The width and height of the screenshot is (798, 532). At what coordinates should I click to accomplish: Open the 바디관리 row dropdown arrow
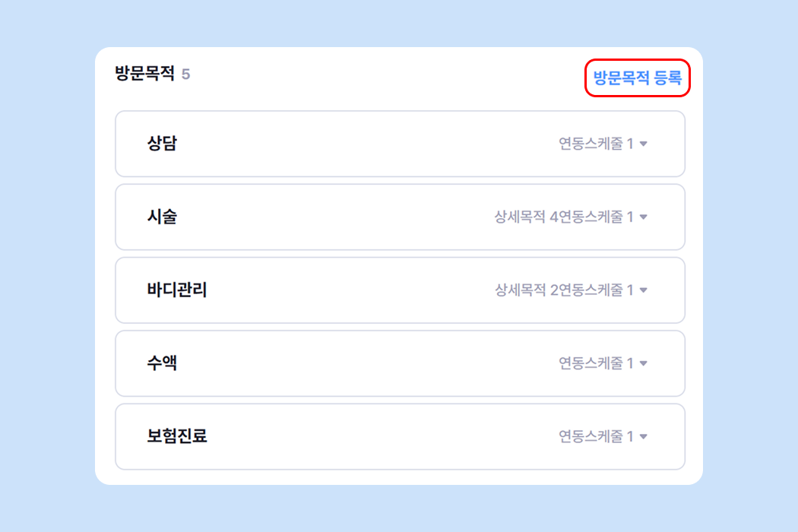point(644,290)
